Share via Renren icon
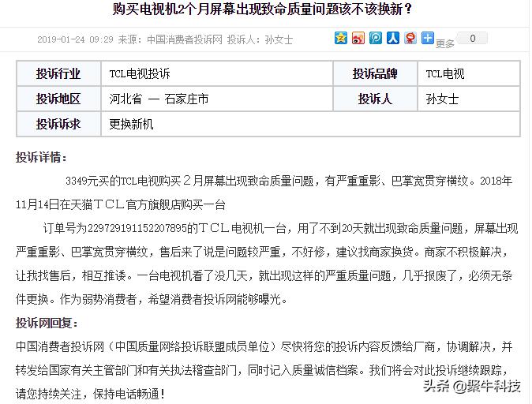 (x=393, y=38)
